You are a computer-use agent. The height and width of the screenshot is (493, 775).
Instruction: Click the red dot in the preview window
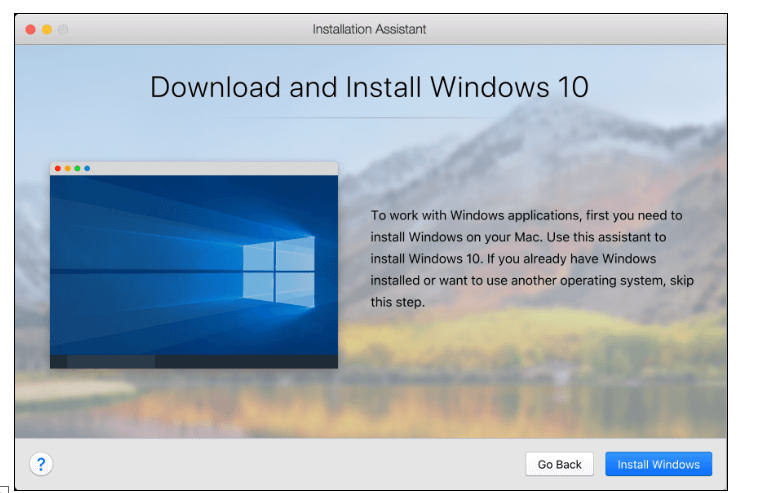[58, 169]
